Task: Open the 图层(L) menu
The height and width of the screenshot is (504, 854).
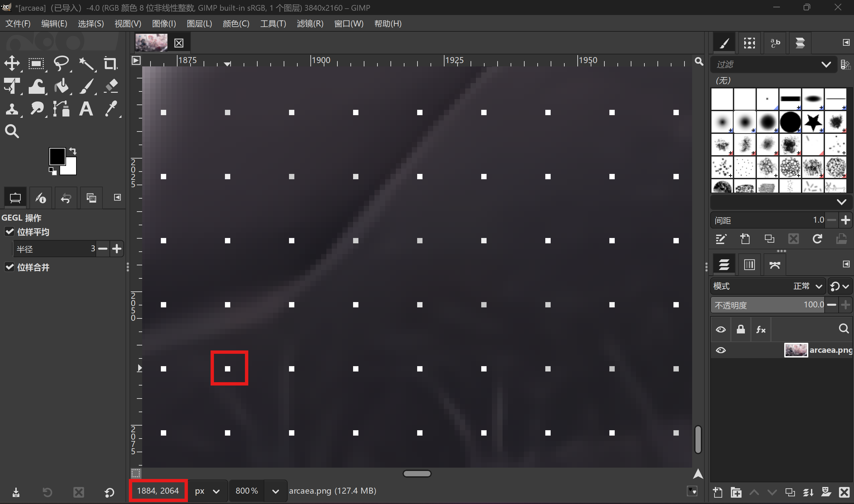Action: click(x=199, y=23)
